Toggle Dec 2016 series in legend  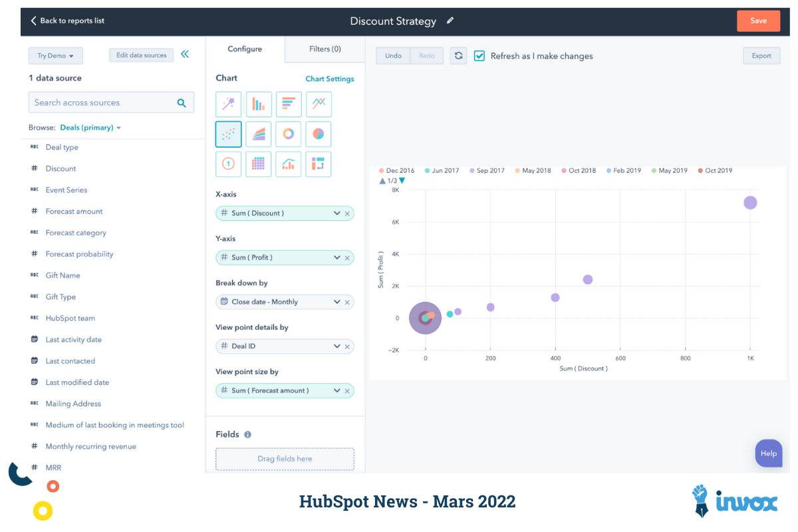(396, 171)
